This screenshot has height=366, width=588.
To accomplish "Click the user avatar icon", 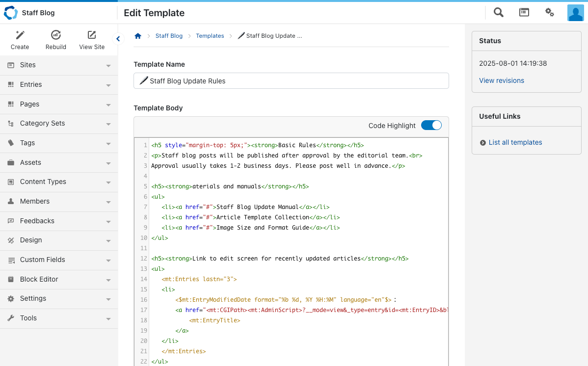I will click(575, 13).
